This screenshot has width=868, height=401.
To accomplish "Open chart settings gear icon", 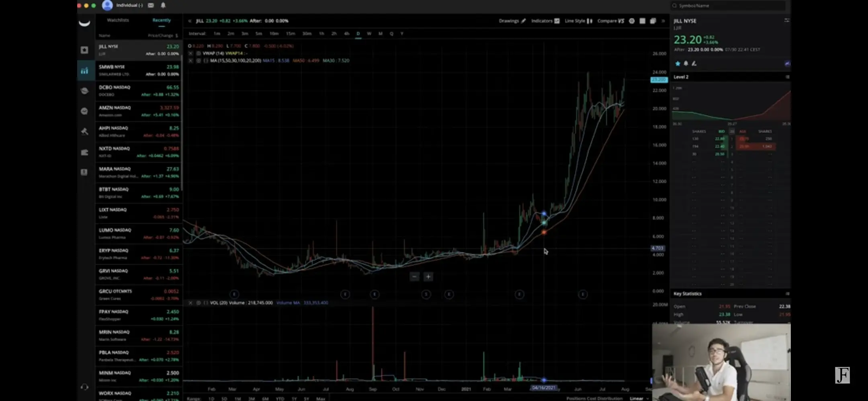I will tap(632, 21).
